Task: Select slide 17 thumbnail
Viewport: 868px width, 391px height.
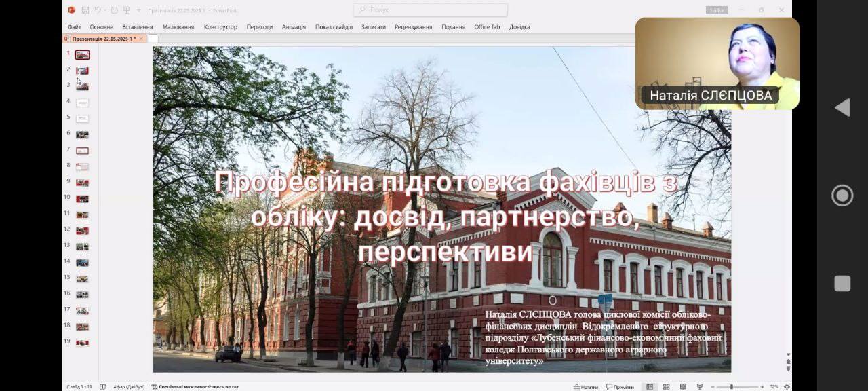Action: tap(82, 310)
